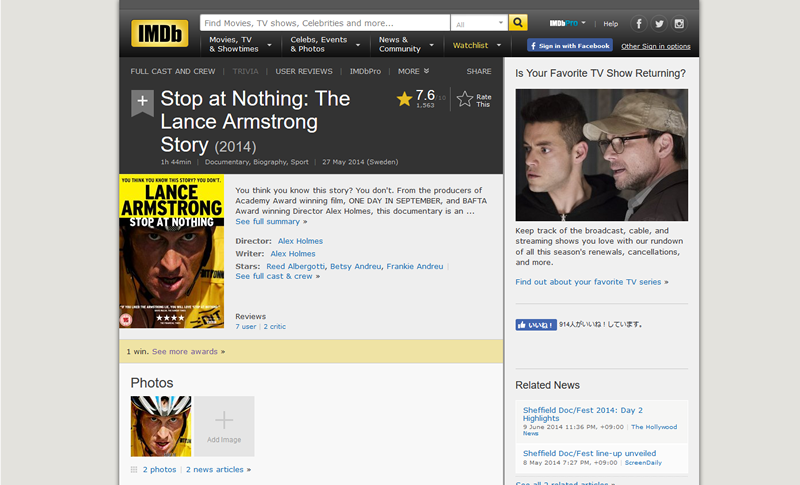Click the IMDb logo
The width and height of the screenshot is (800, 485).
click(160, 34)
